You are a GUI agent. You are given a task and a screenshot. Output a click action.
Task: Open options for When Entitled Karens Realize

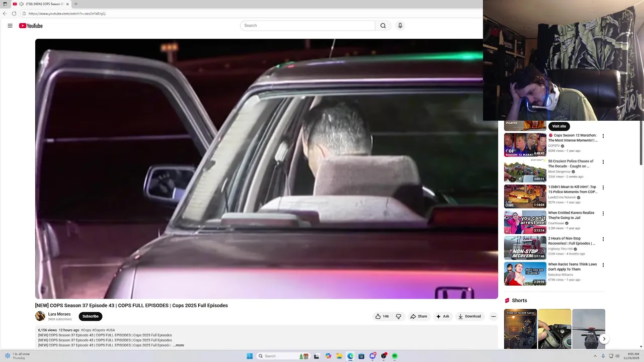(x=603, y=213)
